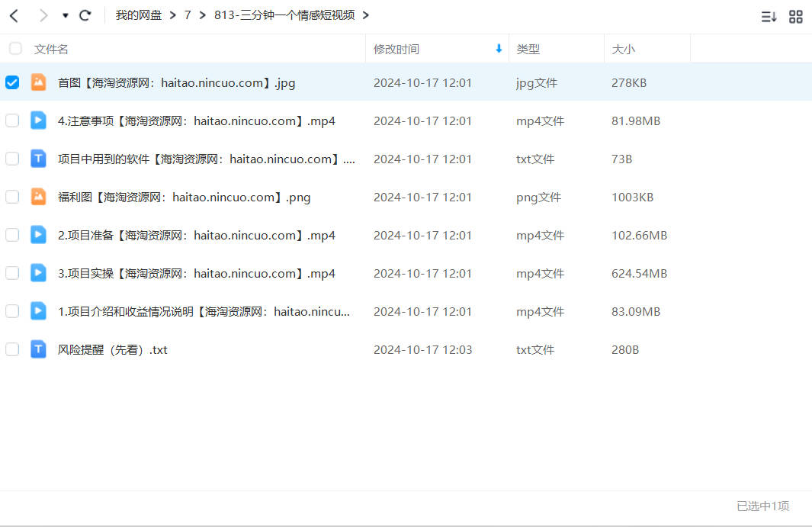Select file name 1.项目介绍和收益情况说明
Screen dimensions: 812x527
(x=204, y=311)
